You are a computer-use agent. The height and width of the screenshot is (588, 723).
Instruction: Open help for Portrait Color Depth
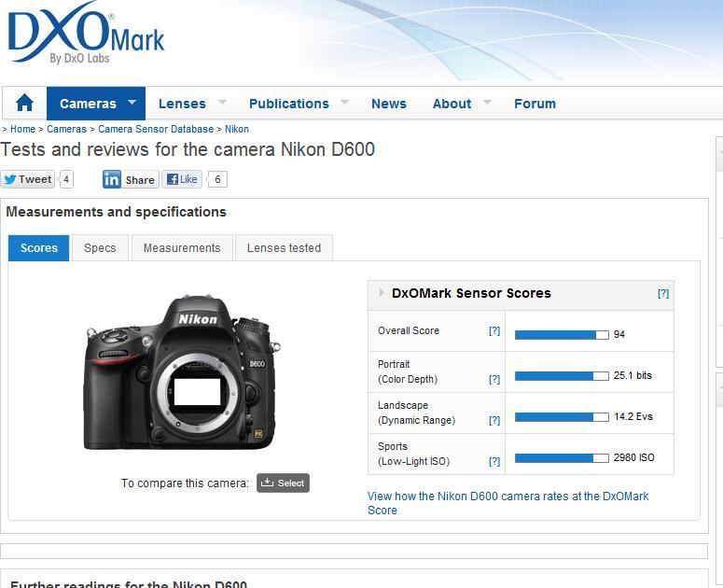(x=494, y=379)
